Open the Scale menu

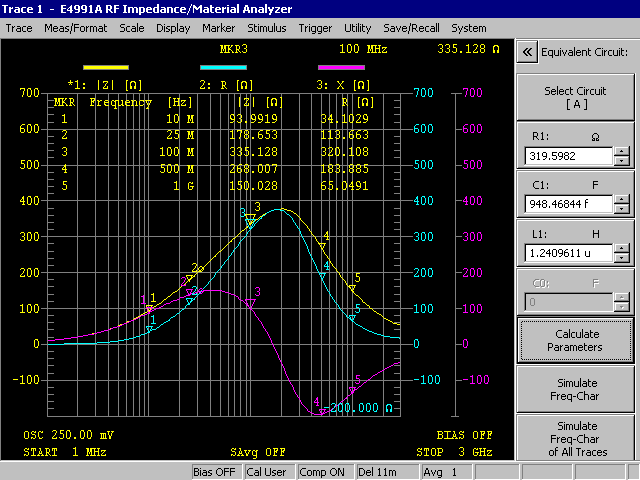132,28
